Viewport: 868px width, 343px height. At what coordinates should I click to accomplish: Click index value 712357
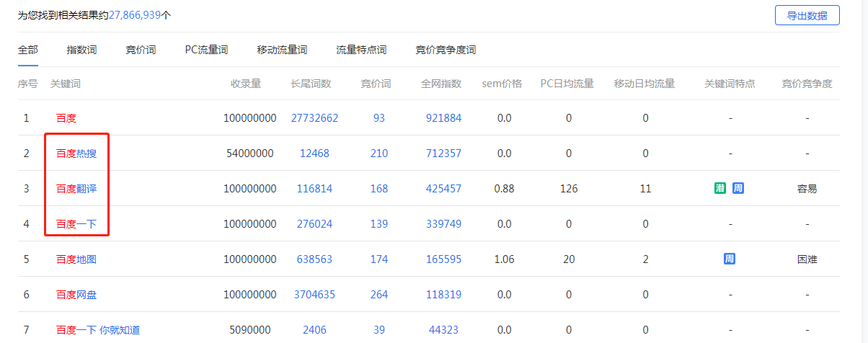click(x=443, y=153)
